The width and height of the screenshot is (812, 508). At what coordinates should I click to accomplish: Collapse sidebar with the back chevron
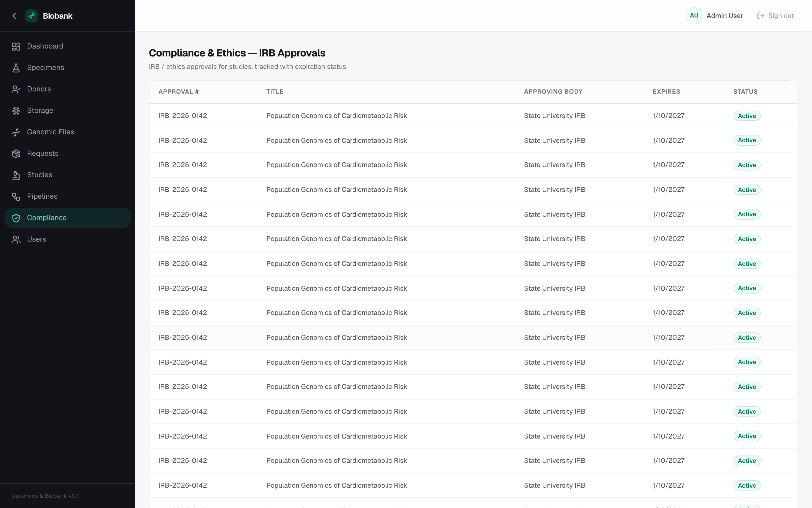coord(14,16)
